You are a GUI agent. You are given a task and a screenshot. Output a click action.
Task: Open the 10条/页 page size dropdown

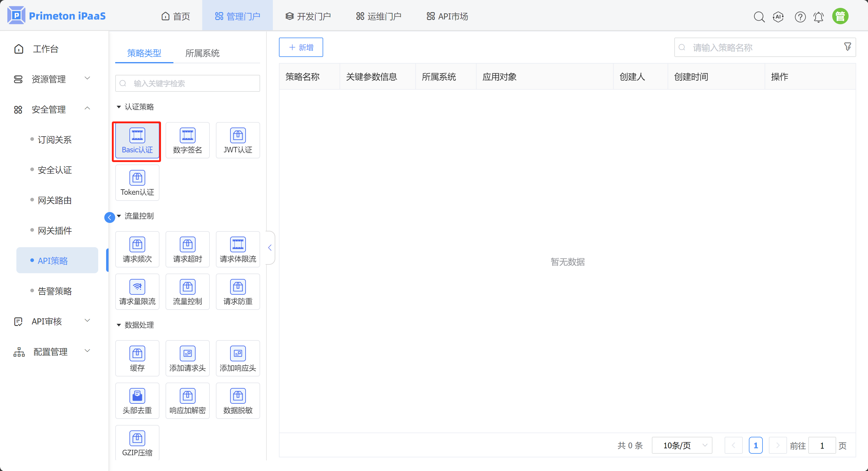pyautogui.click(x=682, y=445)
